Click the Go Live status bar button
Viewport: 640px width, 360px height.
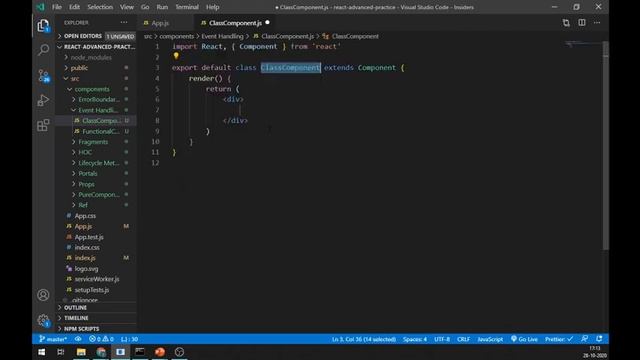524,339
